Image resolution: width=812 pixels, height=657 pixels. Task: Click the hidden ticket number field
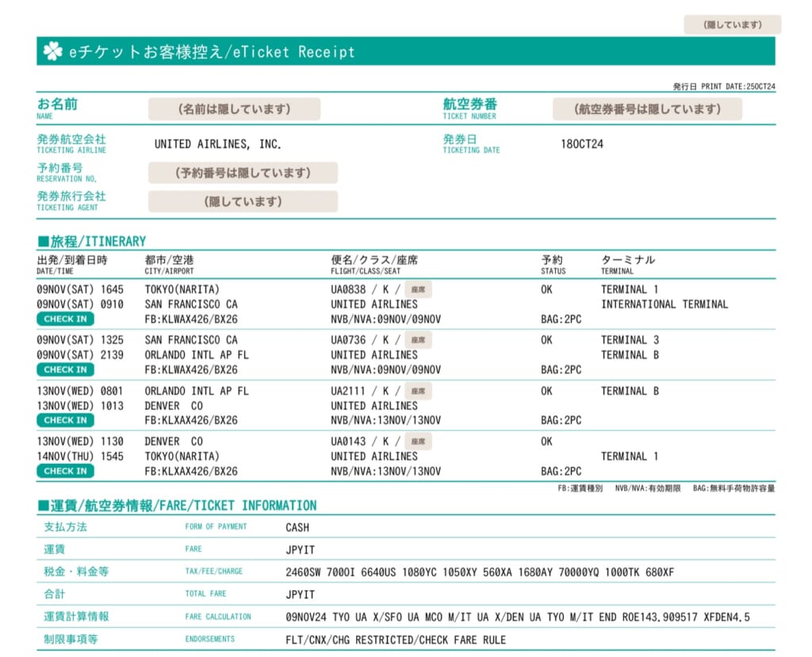[647, 109]
